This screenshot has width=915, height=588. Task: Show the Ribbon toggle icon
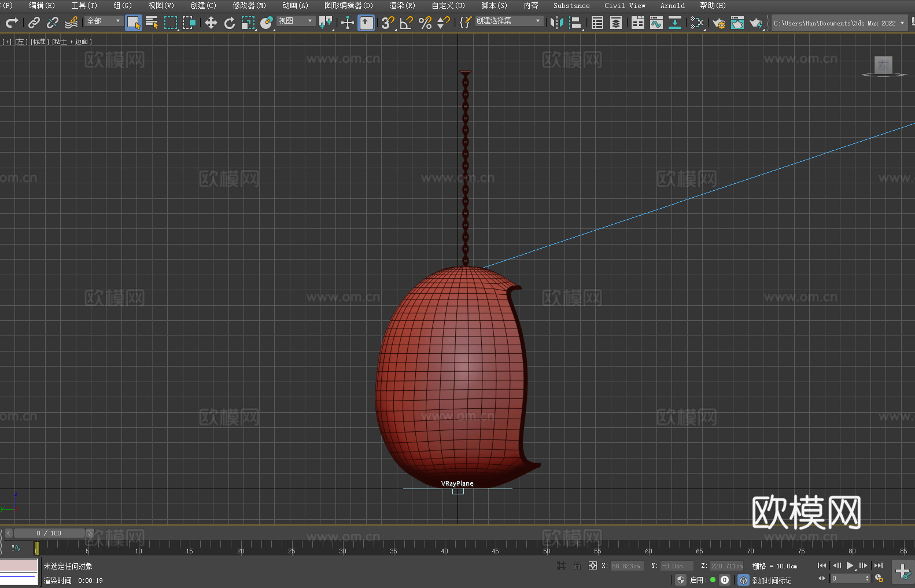(638, 23)
